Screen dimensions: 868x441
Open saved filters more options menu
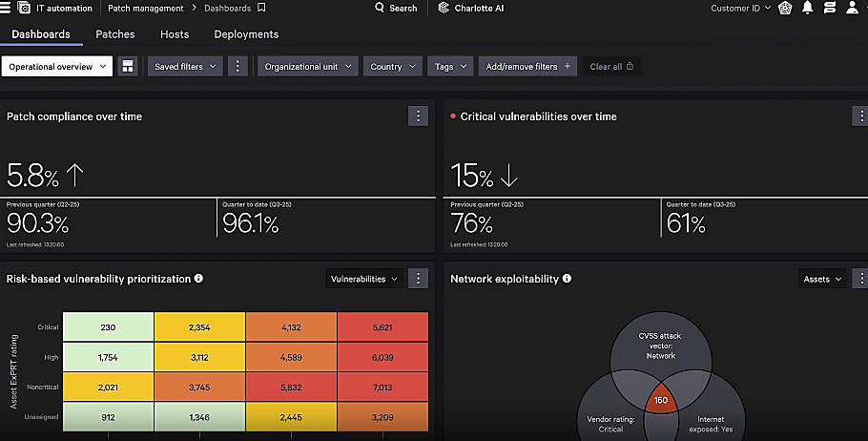[x=238, y=67]
